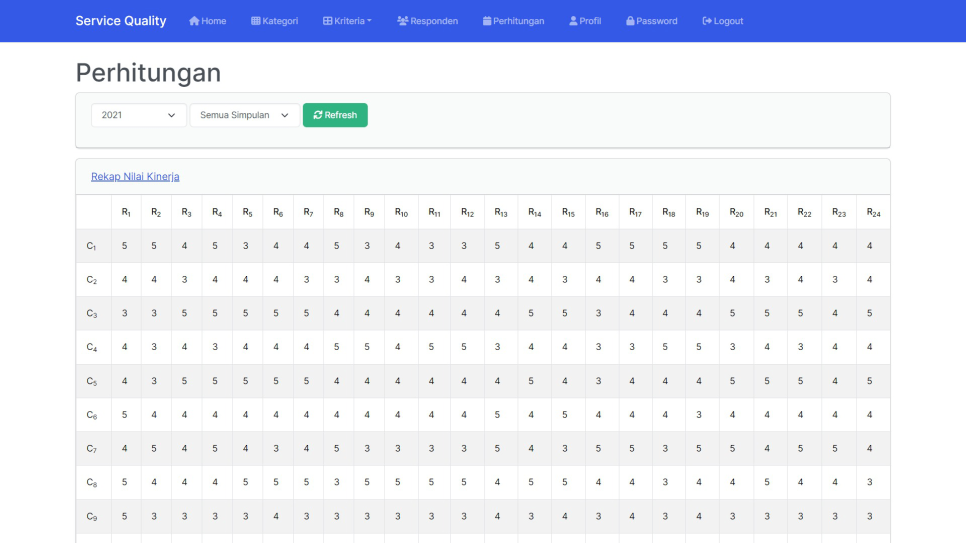Select the C3 row label
The image size is (966, 543).
tap(91, 314)
